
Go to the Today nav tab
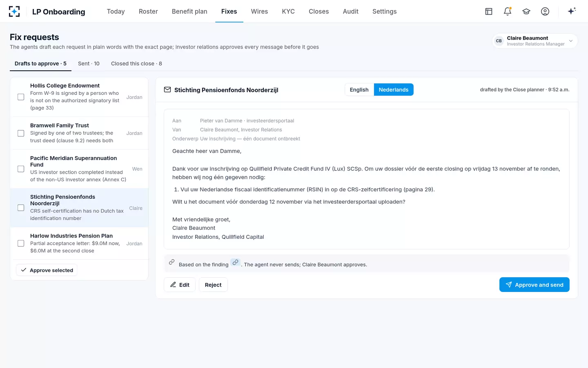(x=116, y=11)
